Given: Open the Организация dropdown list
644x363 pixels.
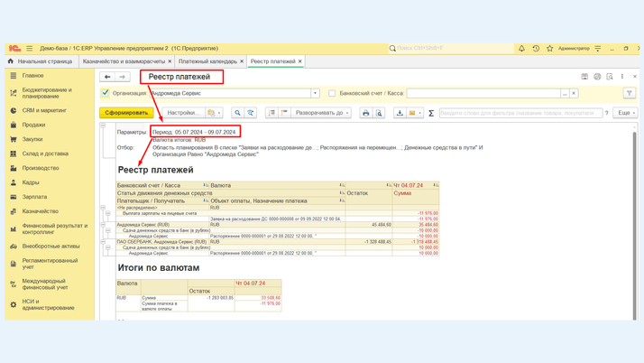Looking at the screenshot, I should point(315,93).
